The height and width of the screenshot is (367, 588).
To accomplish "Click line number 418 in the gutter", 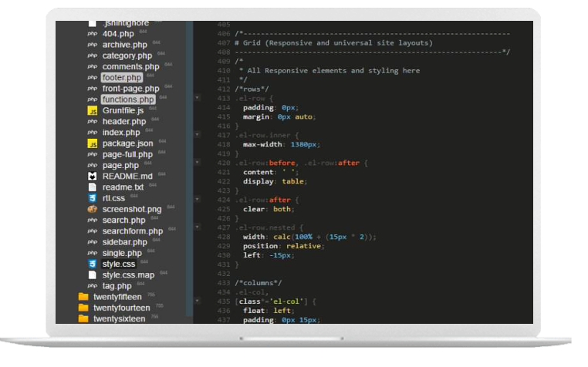I will point(224,144).
